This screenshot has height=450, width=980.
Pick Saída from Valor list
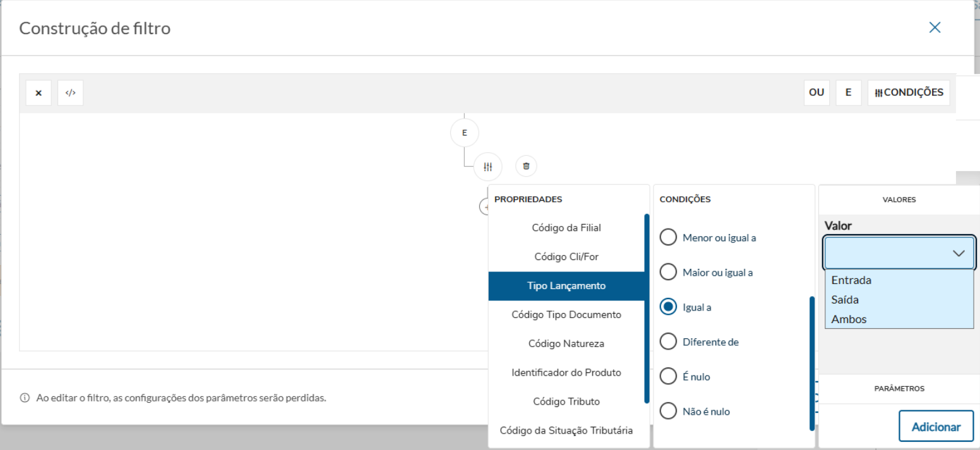pos(899,300)
